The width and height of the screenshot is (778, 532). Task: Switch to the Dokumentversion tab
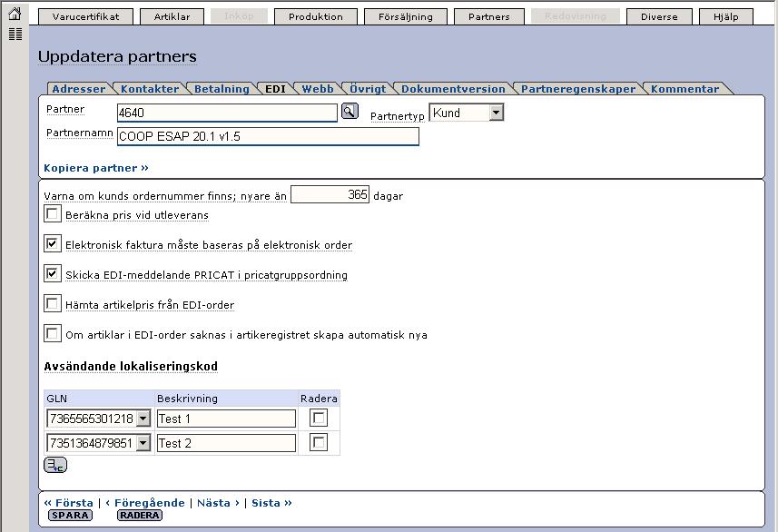[x=453, y=89]
